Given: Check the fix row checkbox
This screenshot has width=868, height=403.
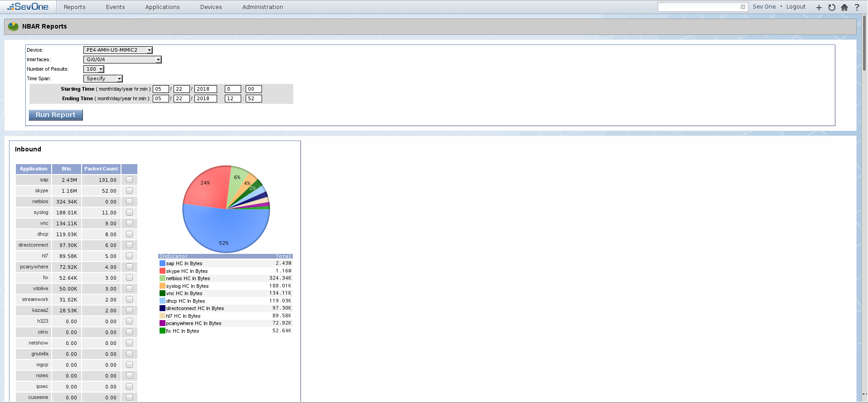Looking at the screenshot, I should coord(129,278).
